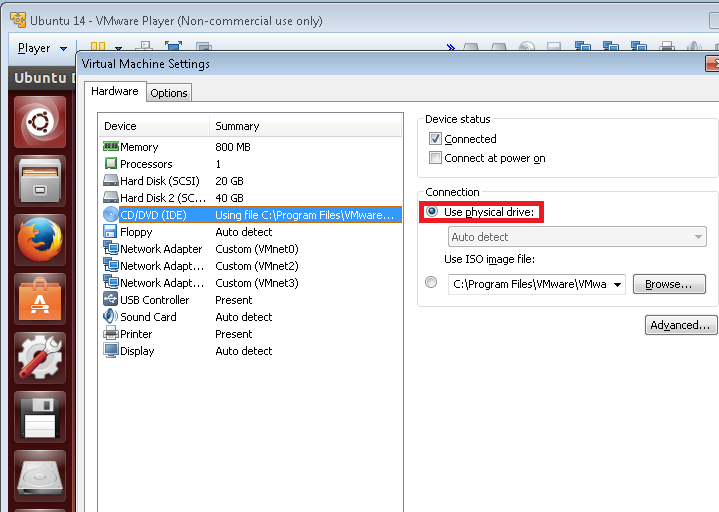
Task: Select Use physical drive radio button
Action: 432,212
